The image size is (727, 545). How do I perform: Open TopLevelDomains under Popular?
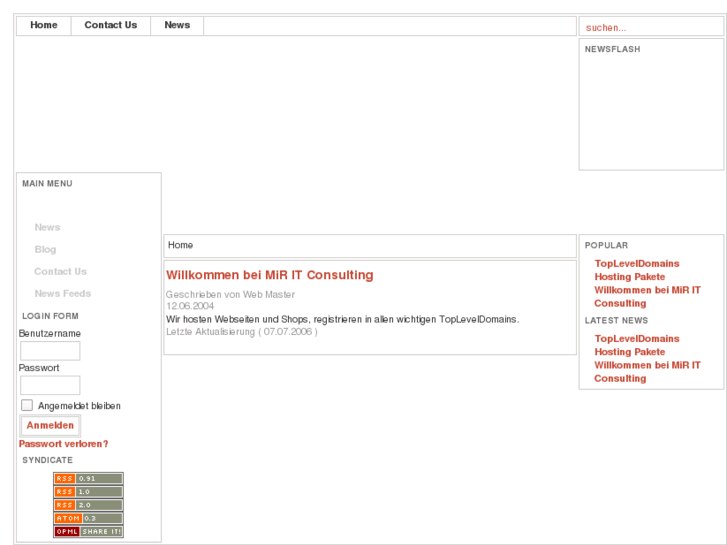click(x=637, y=263)
